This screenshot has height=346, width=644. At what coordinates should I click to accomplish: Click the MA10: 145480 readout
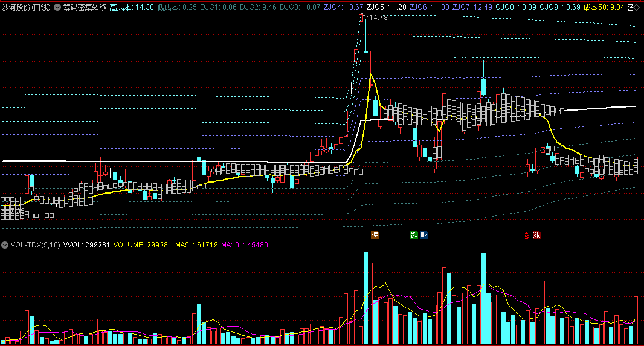(245, 245)
